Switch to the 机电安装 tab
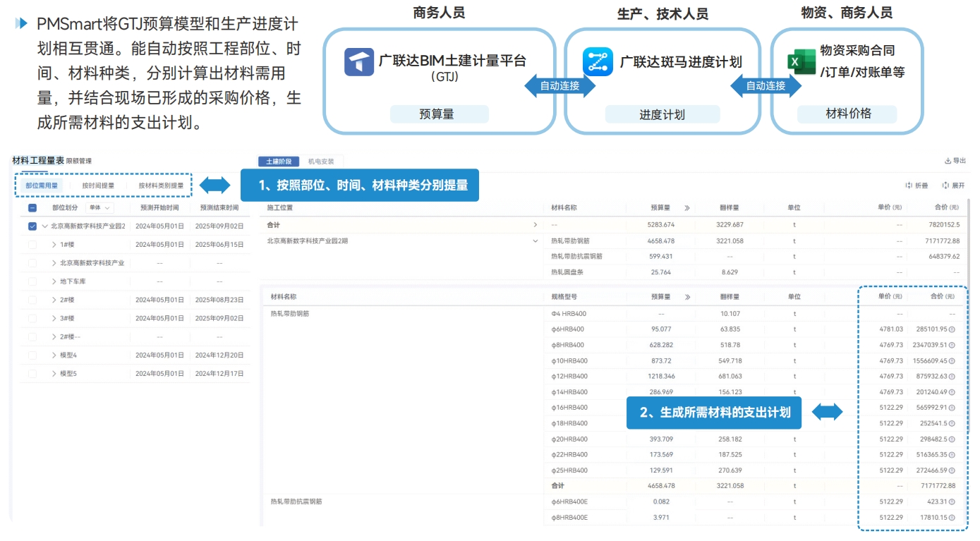The width and height of the screenshot is (980, 541). click(x=321, y=162)
